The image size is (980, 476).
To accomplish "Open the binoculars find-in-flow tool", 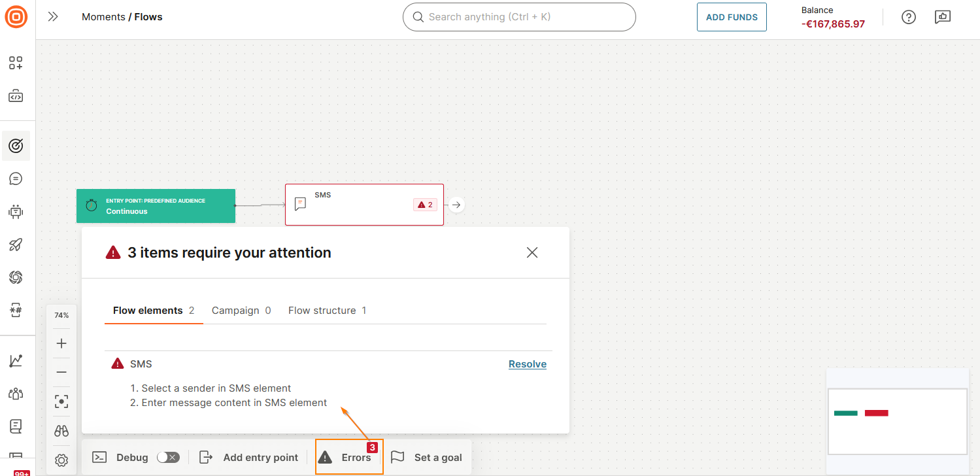I will [61, 430].
